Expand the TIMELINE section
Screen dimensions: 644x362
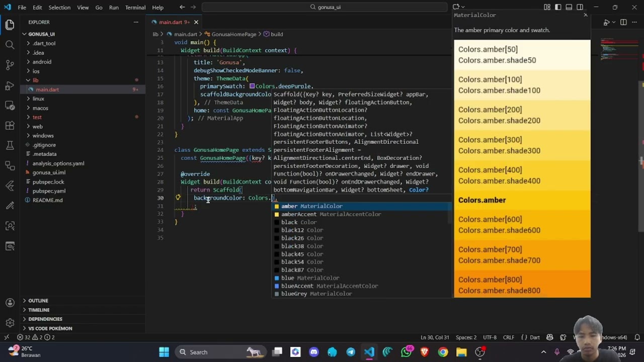coord(39,310)
